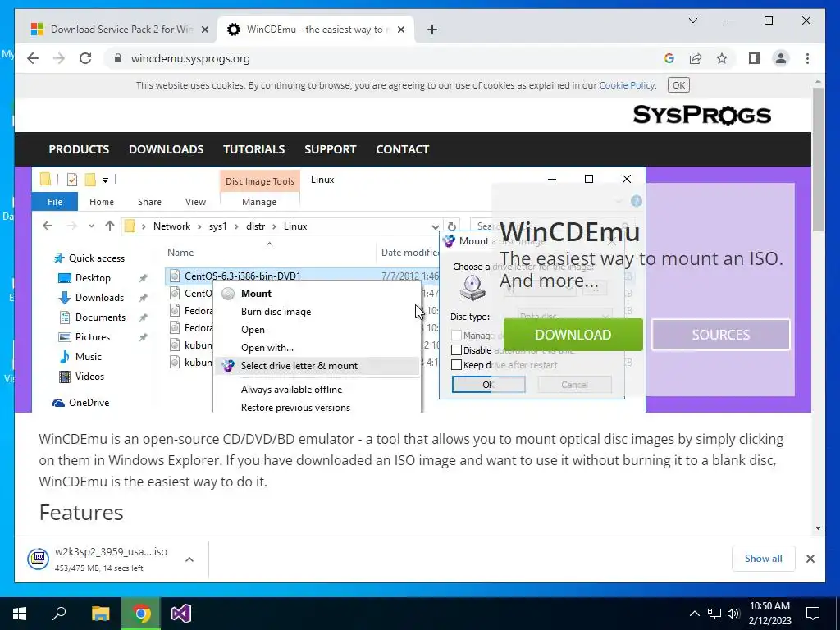This screenshot has width=840, height=630.
Task: Click the address bar URL field
Action: click(386, 58)
